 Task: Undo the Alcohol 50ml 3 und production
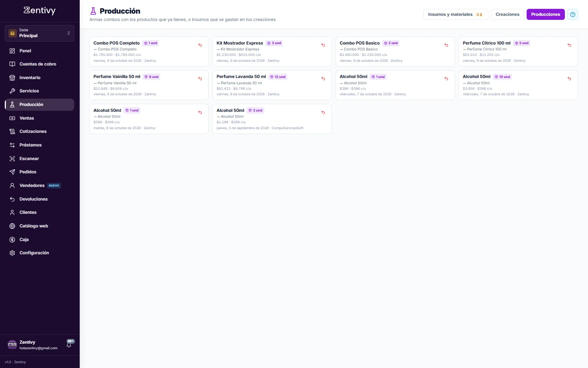(323, 113)
